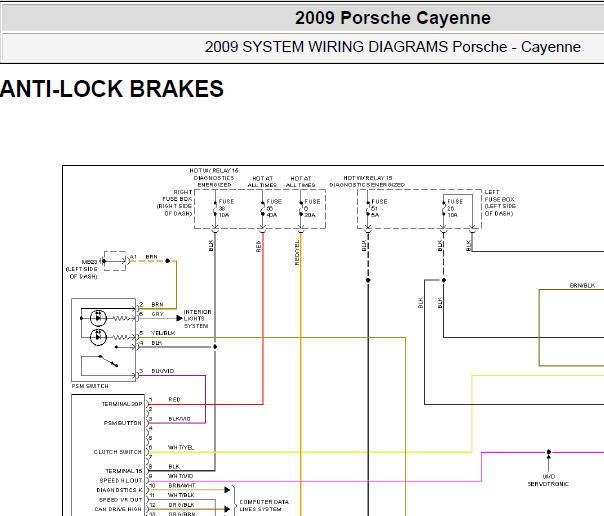Click the 'W/O SERVOTRONIC' label

coord(548,480)
